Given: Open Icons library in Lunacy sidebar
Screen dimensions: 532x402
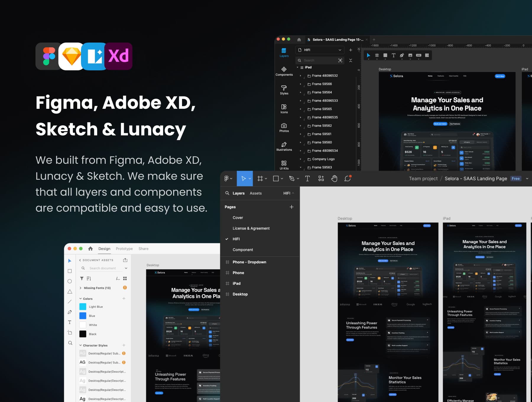Looking at the screenshot, I should [284, 109].
